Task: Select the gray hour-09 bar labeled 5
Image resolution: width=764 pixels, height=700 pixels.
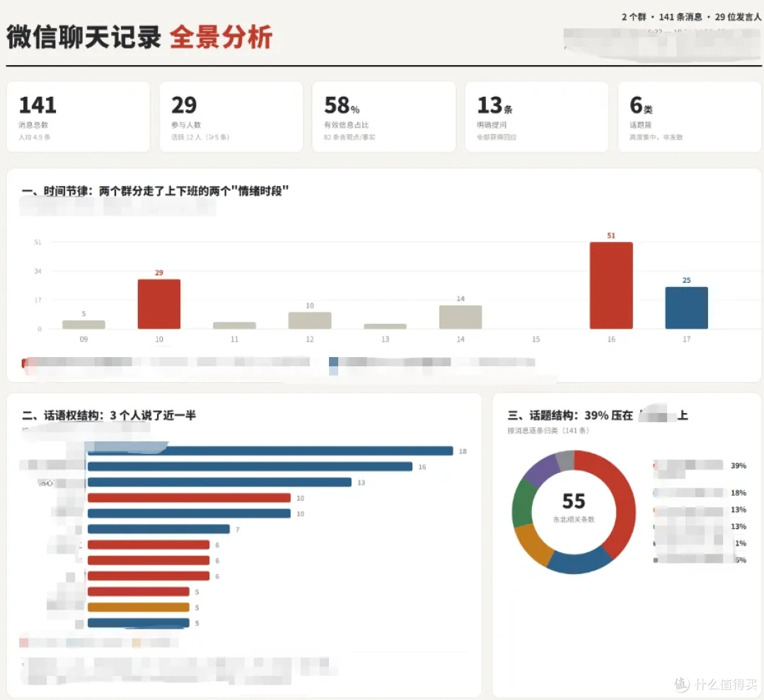Action: tap(83, 325)
